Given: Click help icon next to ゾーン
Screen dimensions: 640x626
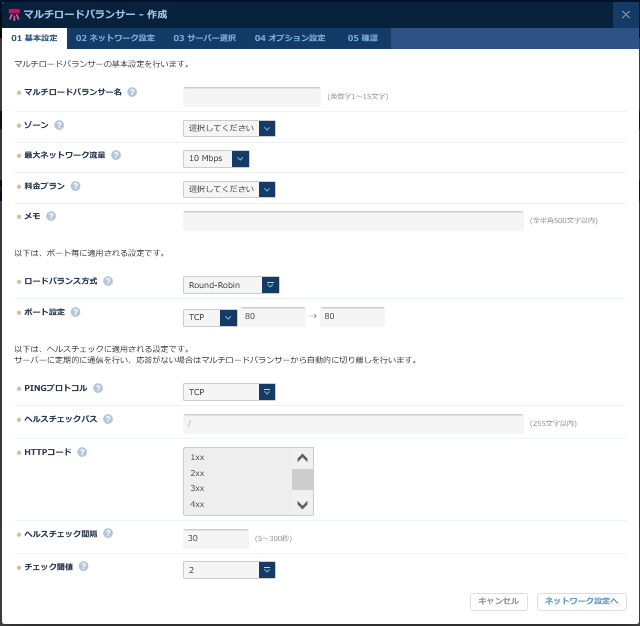Looking at the screenshot, I should tap(59, 125).
